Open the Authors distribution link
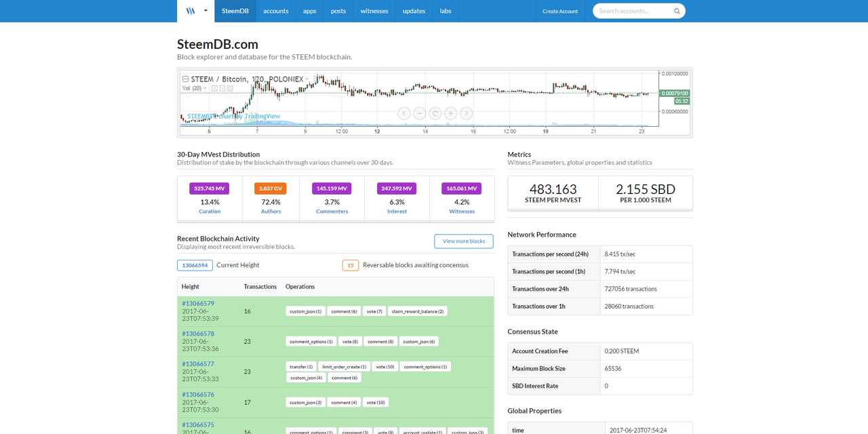Screen dimensions: 868x434 pos(271,212)
